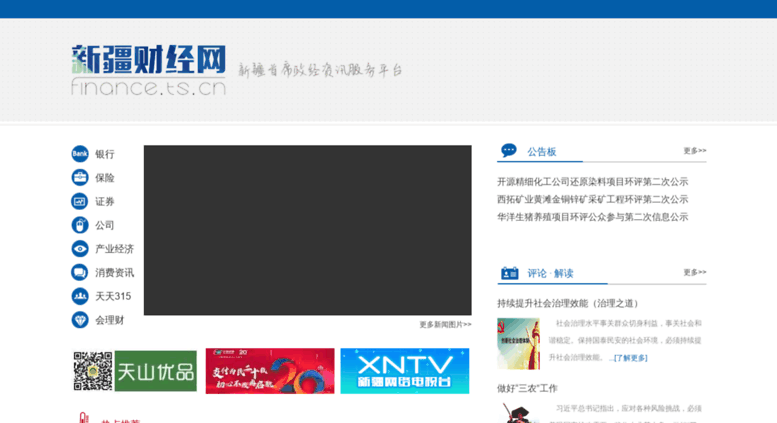Screen dimensions: 777x423
Task: Open the 产业经济 category link
Action: tap(114, 249)
